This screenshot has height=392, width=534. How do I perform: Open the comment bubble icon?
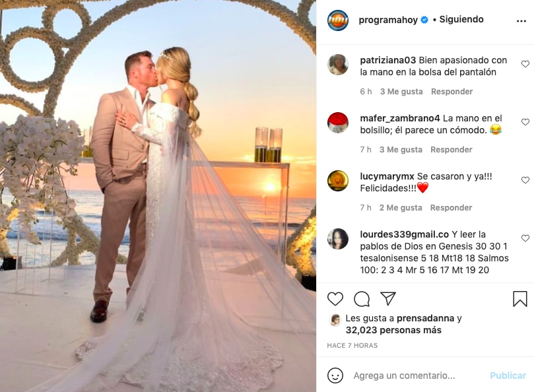(362, 299)
